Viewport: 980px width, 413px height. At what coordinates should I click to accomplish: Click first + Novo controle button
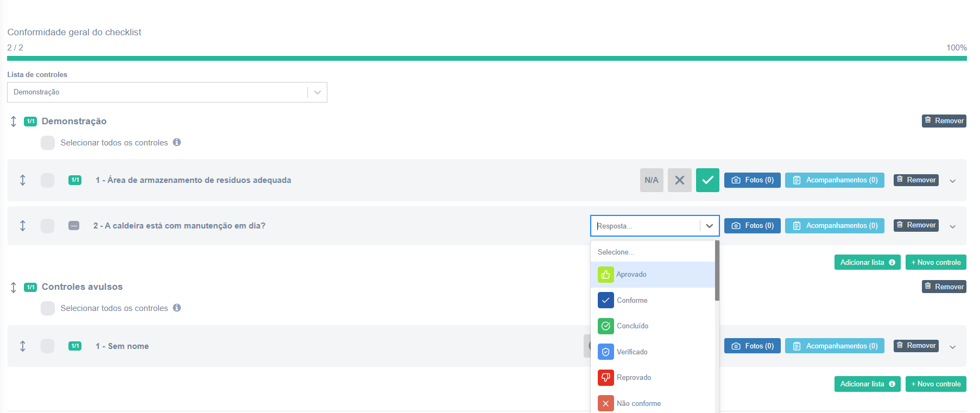[936, 262]
